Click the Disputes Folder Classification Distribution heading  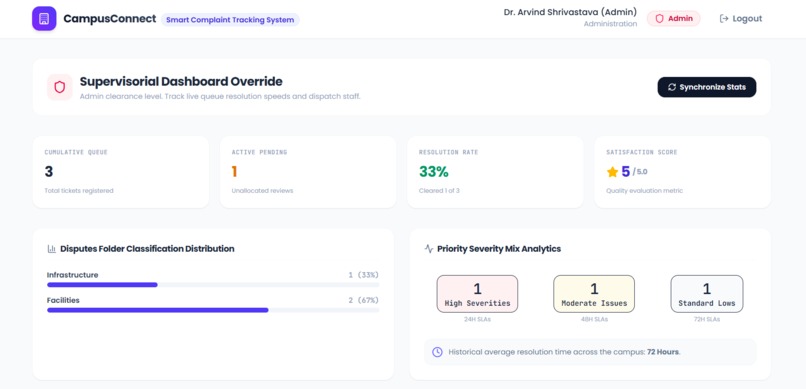[147, 249]
